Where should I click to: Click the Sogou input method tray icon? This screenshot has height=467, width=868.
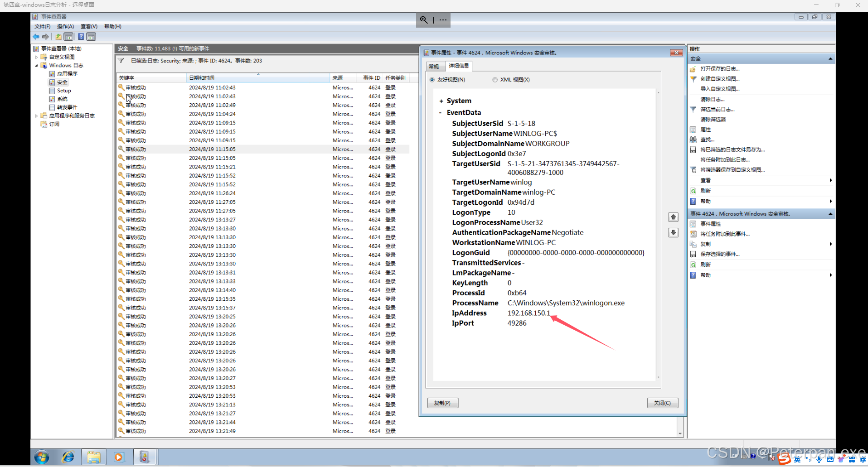pos(784,459)
